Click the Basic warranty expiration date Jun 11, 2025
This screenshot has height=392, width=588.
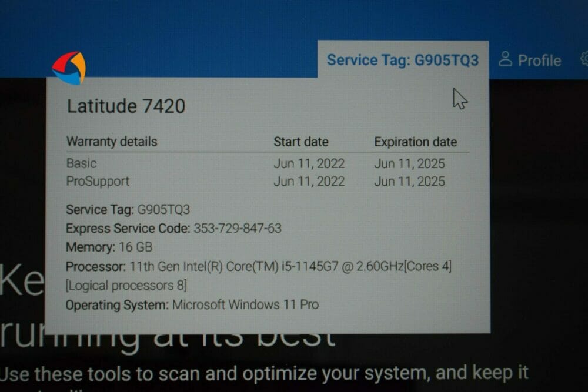(409, 164)
